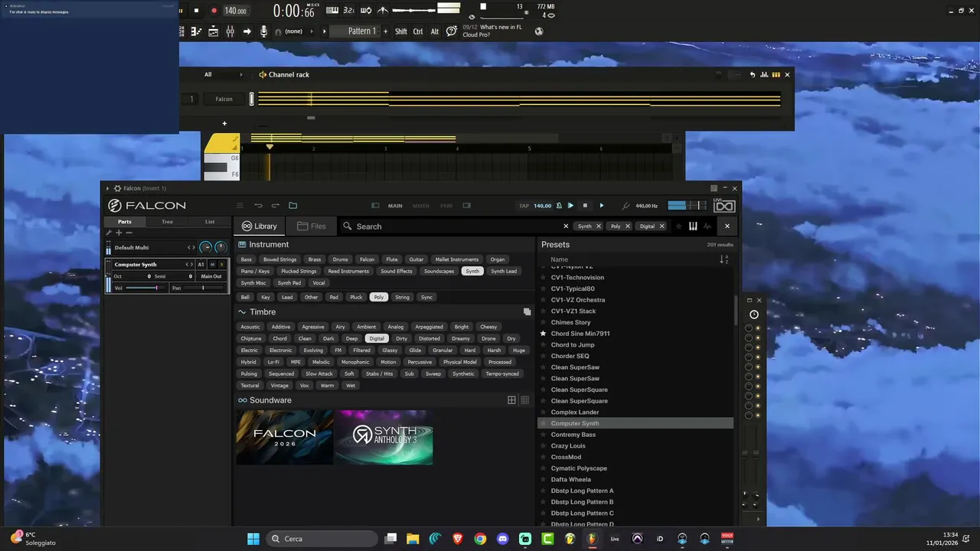
Task: Open the Falcon hamburger menu
Action: 240,206
